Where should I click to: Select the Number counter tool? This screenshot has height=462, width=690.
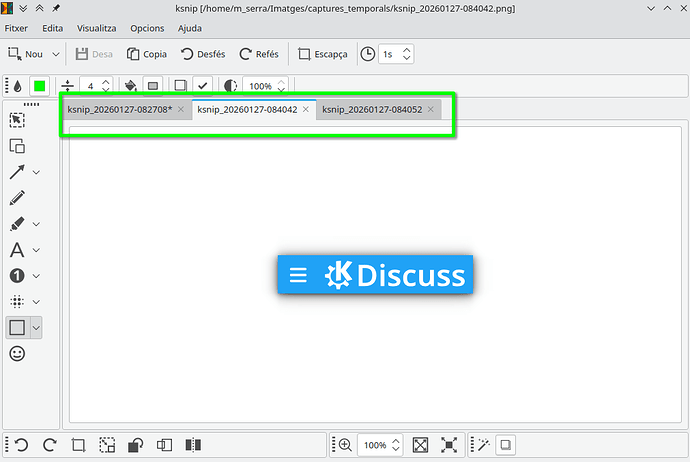coord(17,276)
